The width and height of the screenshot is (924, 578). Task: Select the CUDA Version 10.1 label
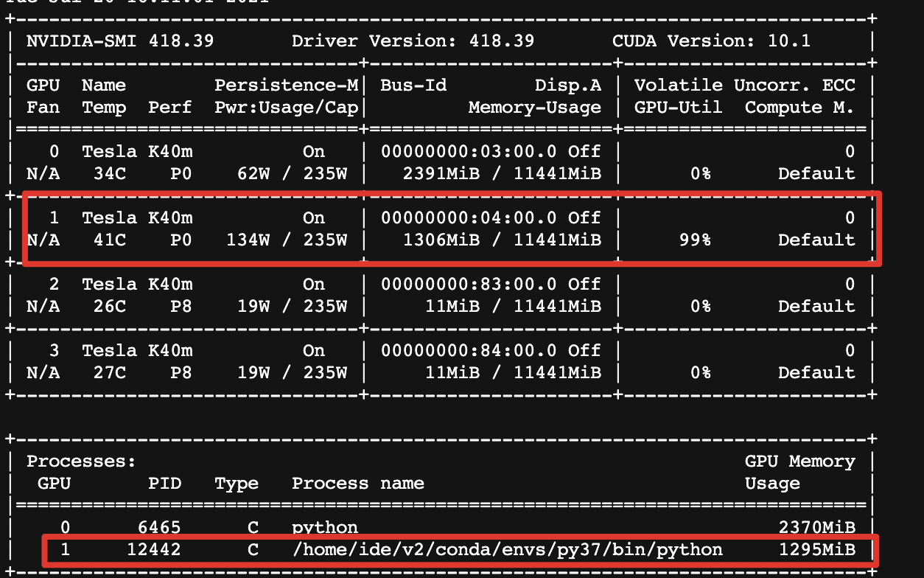[710, 41]
